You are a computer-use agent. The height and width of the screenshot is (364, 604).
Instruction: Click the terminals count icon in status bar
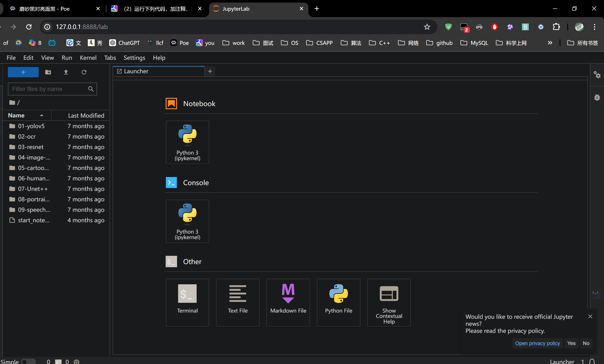(x=58, y=362)
